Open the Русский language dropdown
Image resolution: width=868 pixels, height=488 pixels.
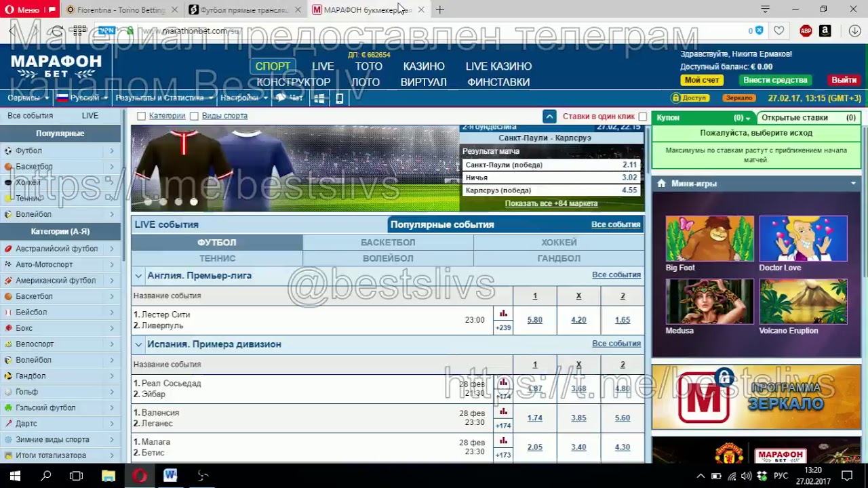click(x=83, y=98)
